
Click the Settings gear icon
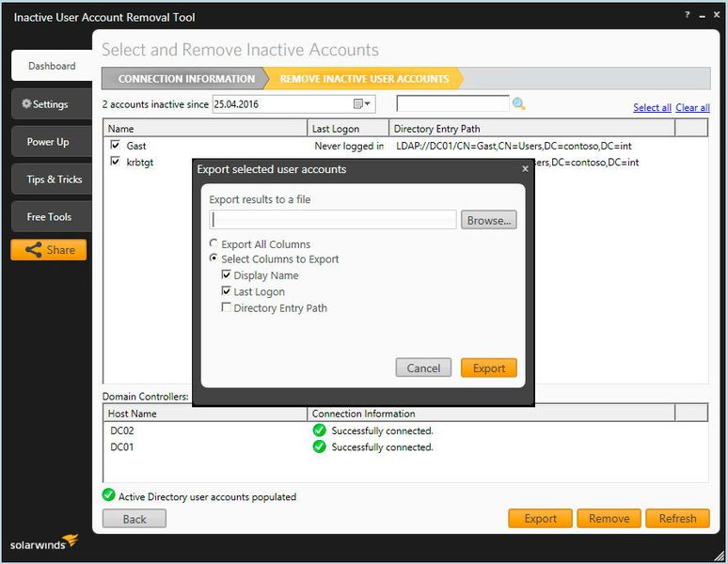coord(26,103)
